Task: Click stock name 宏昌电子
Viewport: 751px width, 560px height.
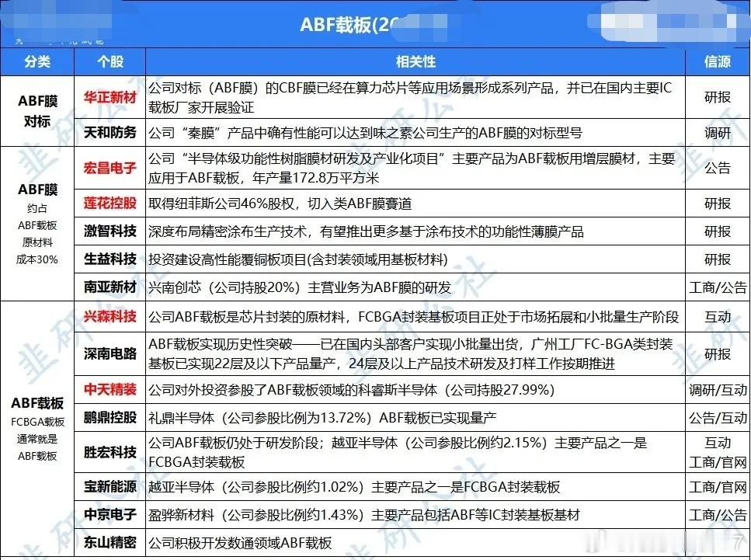Action: coord(110,168)
